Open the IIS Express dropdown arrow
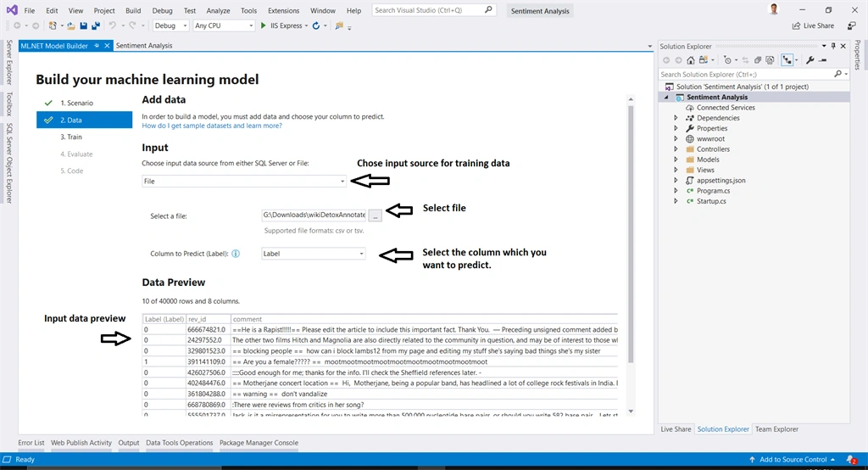 [x=306, y=26]
